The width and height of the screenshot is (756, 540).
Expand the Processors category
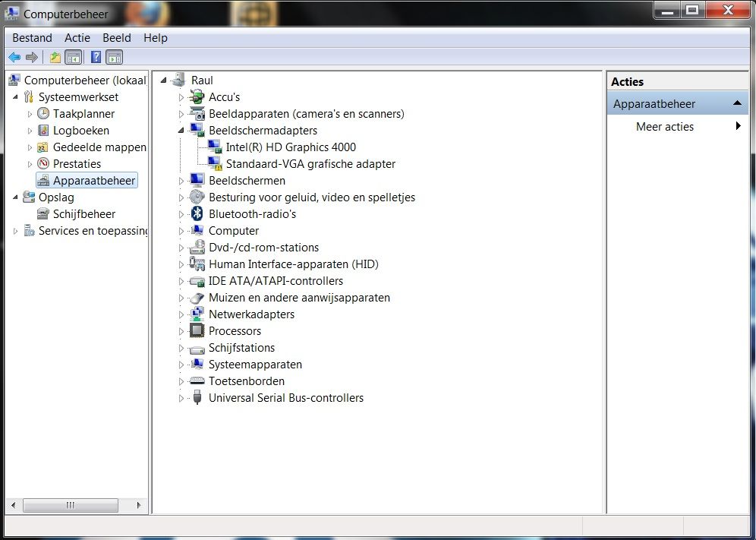(181, 332)
